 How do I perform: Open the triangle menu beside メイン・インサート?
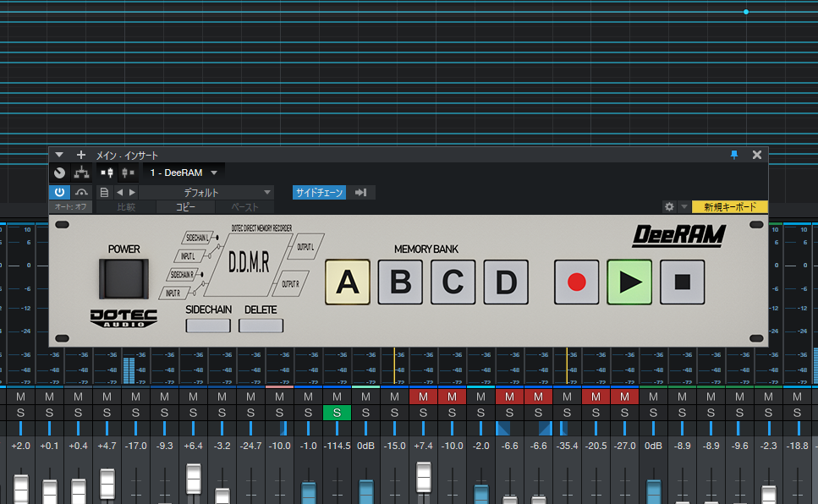tap(59, 155)
